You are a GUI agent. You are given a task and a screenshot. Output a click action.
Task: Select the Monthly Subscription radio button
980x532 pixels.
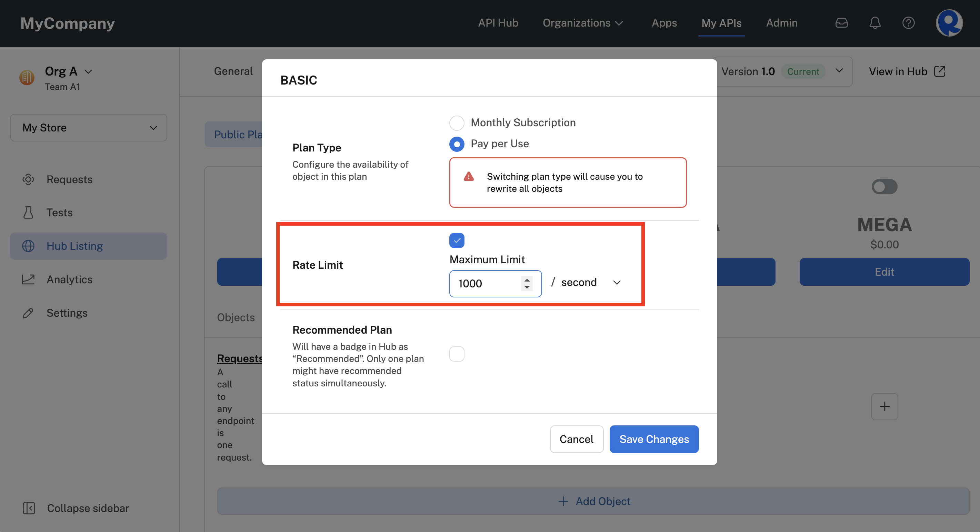pos(456,122)
